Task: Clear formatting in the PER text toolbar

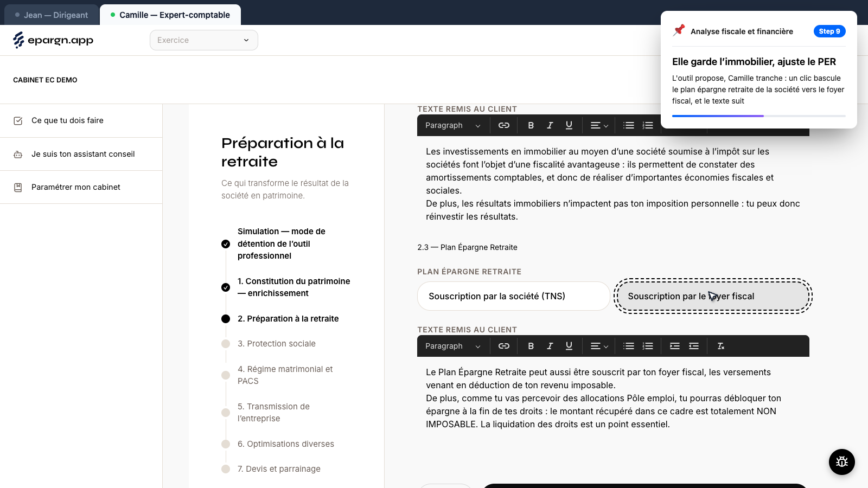Action: tap(721, 346)
